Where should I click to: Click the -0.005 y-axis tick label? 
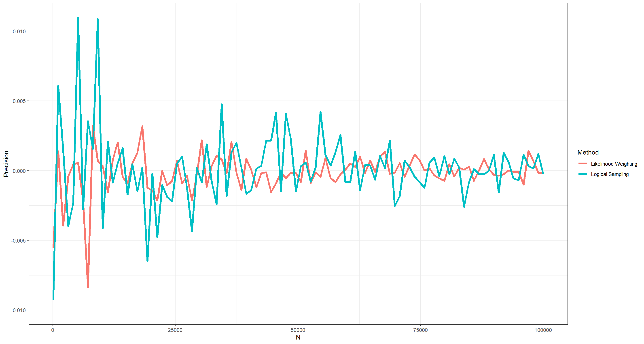click(18, 241)
